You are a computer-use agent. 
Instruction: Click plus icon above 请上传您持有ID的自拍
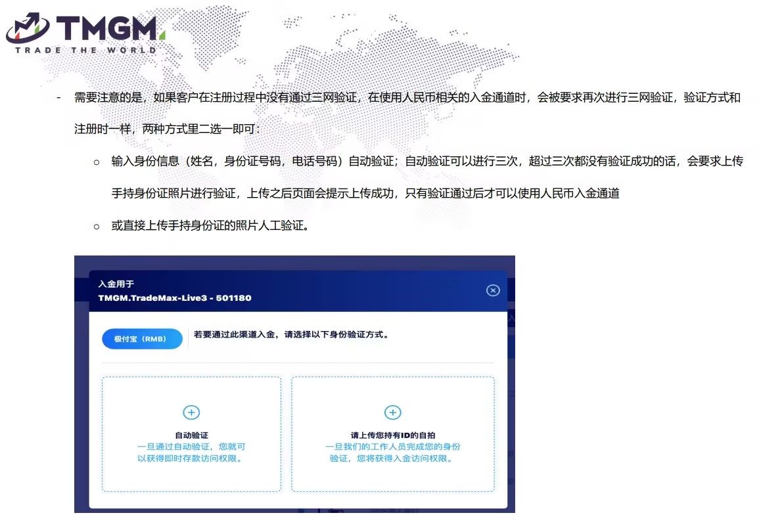(392, 412)
